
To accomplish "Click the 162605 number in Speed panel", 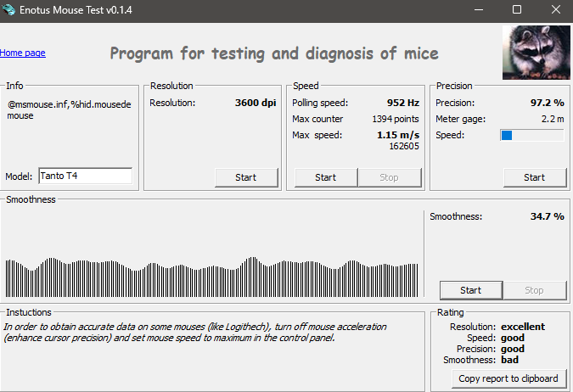I will (x=404, y=146).
